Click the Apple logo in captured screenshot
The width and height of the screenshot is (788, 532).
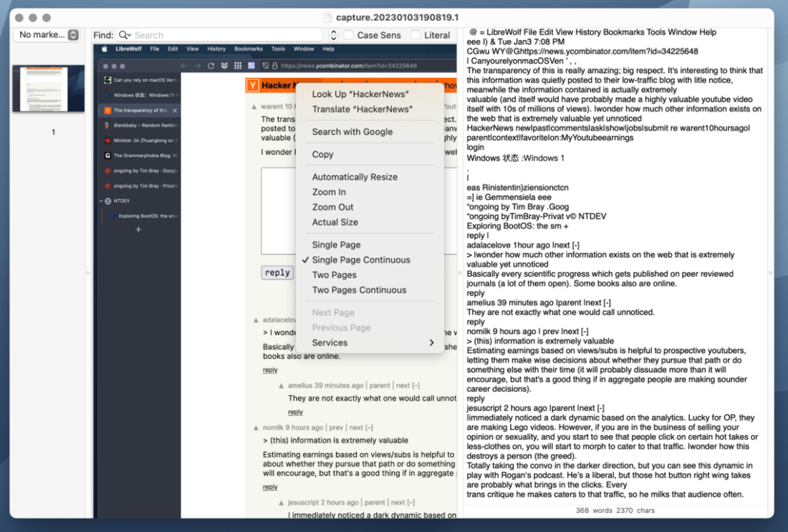pyautogui.click(x=104, y=50)
